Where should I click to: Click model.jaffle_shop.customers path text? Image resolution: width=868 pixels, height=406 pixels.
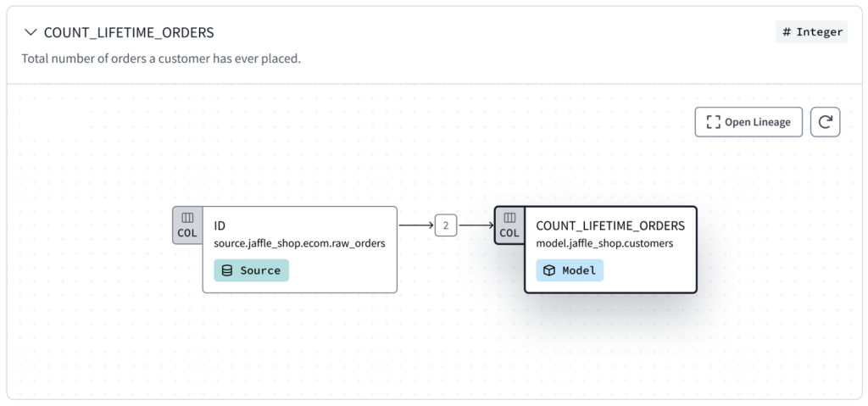pos(604,243)
